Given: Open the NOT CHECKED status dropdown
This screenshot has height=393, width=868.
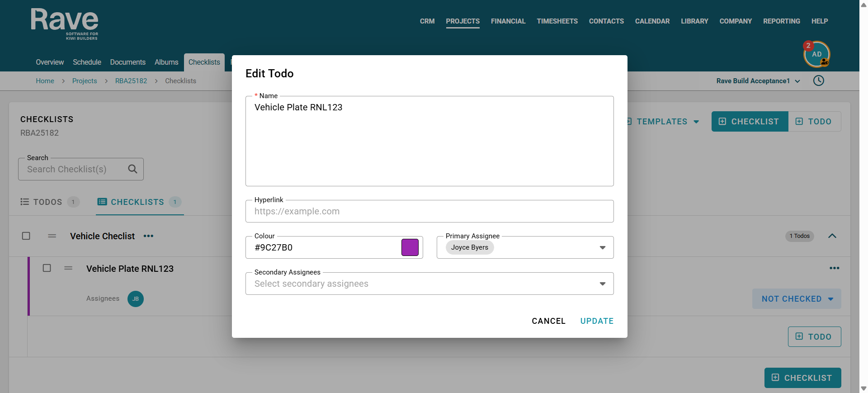Looking at the screenshot, I should tap(797, 299).
